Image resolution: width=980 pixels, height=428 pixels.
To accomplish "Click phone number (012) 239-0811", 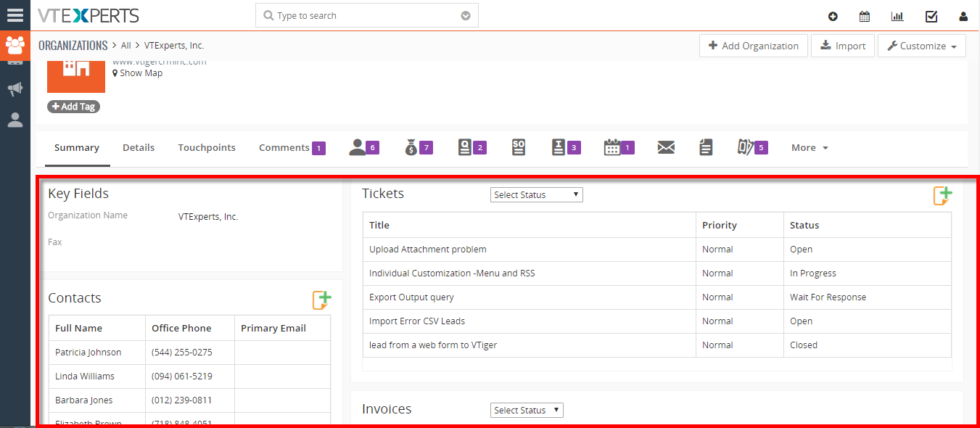I will [x=182, y=400].
